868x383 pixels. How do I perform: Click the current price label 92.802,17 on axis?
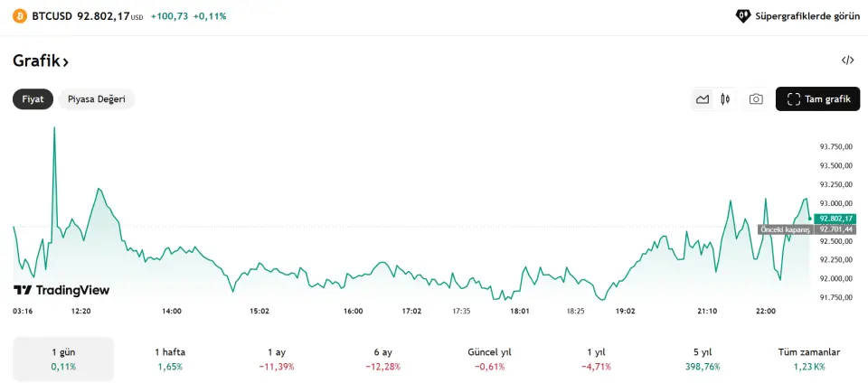click(x=835, y=219)
